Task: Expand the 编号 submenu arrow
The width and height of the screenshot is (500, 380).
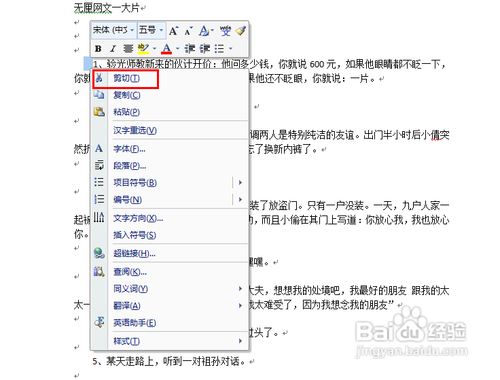Action: pyautogui.click(x=240, y=200)
